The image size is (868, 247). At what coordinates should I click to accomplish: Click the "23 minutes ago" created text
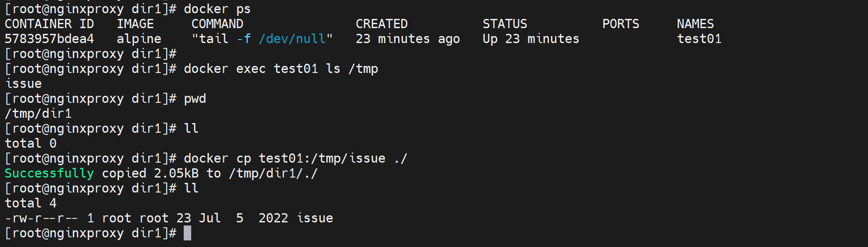(407, 39)
